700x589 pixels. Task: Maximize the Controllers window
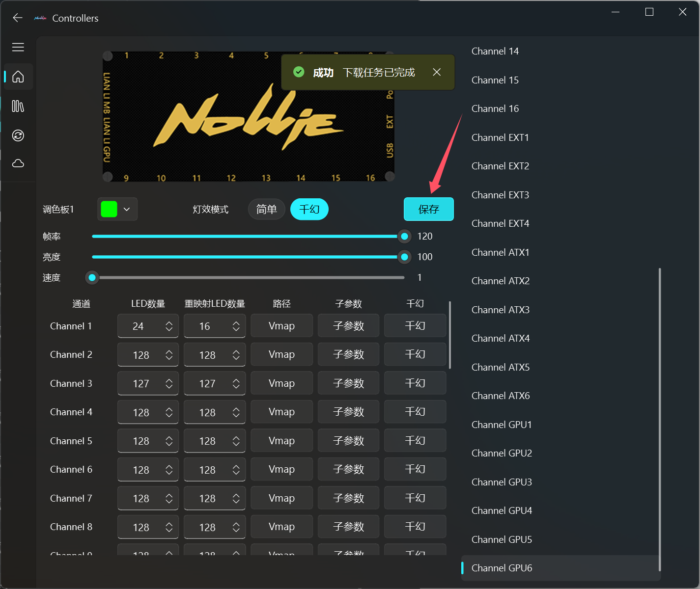coord(649,12)
